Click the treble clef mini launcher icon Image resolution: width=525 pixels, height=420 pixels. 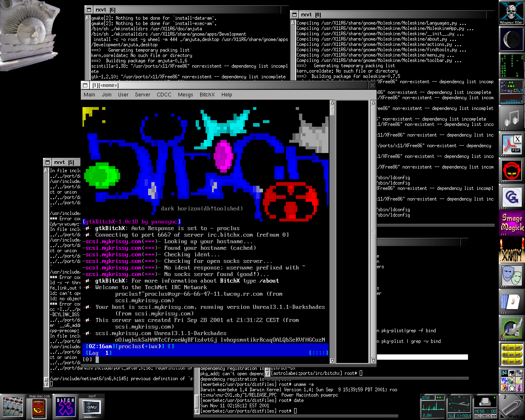coord(519,388)
